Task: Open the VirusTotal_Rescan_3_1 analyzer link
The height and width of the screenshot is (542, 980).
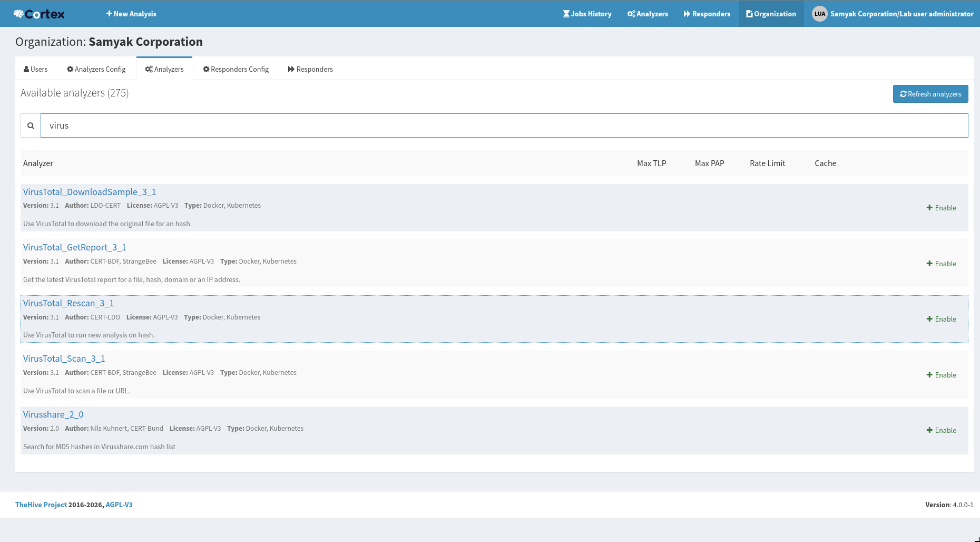Action: tap(68, 303)
